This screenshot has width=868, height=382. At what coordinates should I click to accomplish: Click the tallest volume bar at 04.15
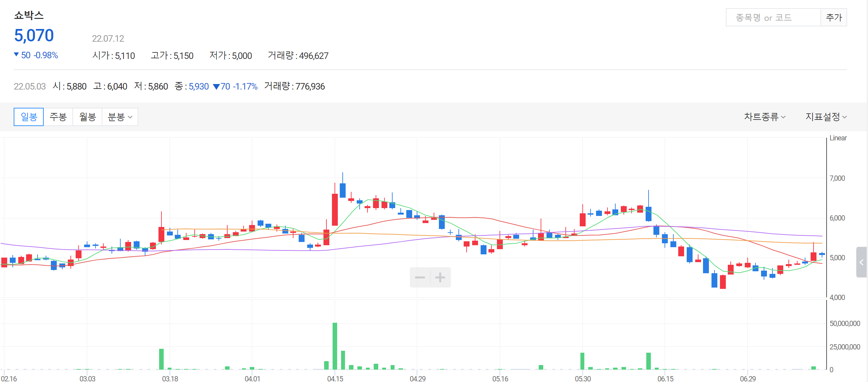point(335,346)
